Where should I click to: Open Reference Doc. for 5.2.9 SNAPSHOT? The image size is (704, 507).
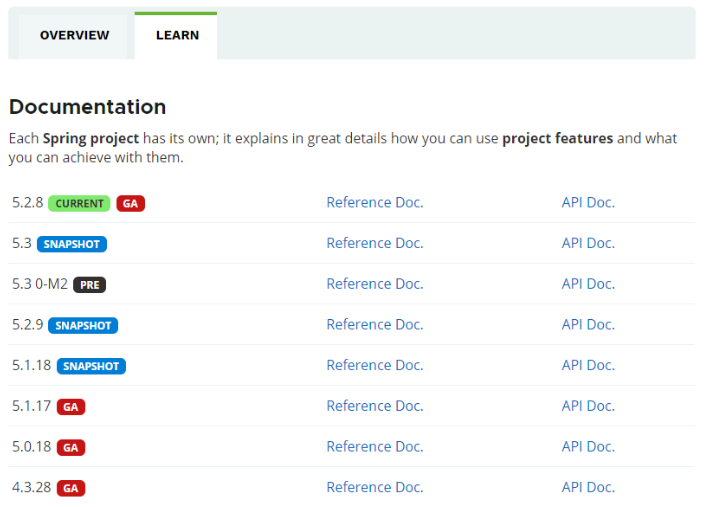[x=375, y=325]
